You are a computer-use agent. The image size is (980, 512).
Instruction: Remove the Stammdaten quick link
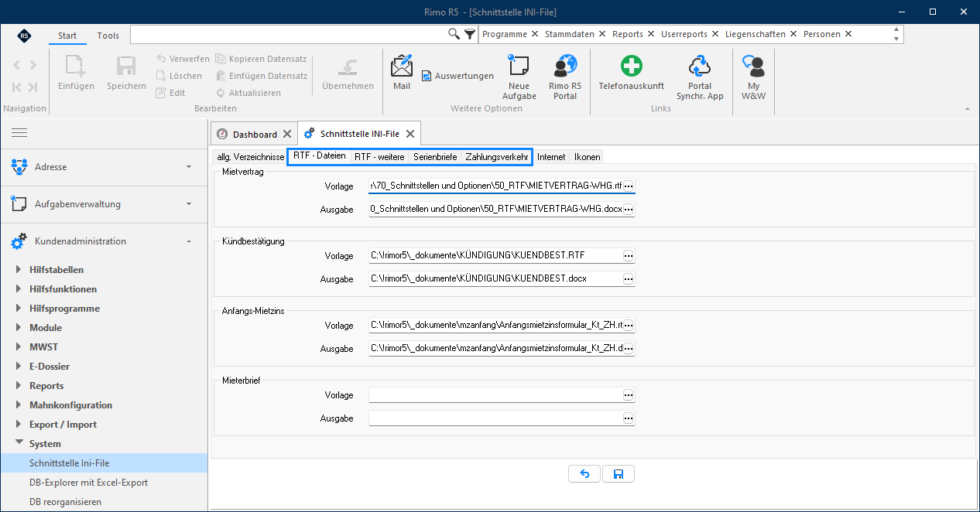[601, 34]
